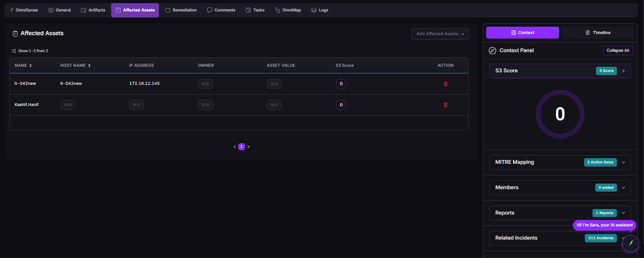
Task: Sort by Host Name column arrows
Action: point(89,66)
